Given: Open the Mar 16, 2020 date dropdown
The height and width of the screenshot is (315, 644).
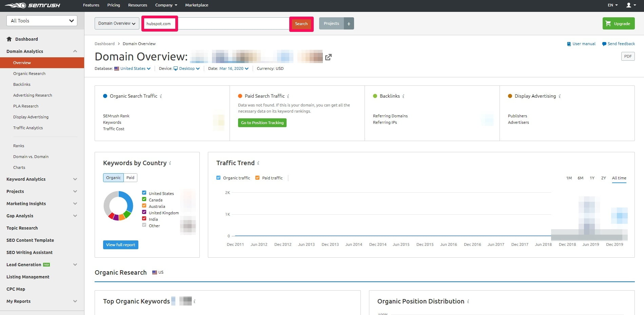Looking at the screenshot, I should tap(234, 68).
